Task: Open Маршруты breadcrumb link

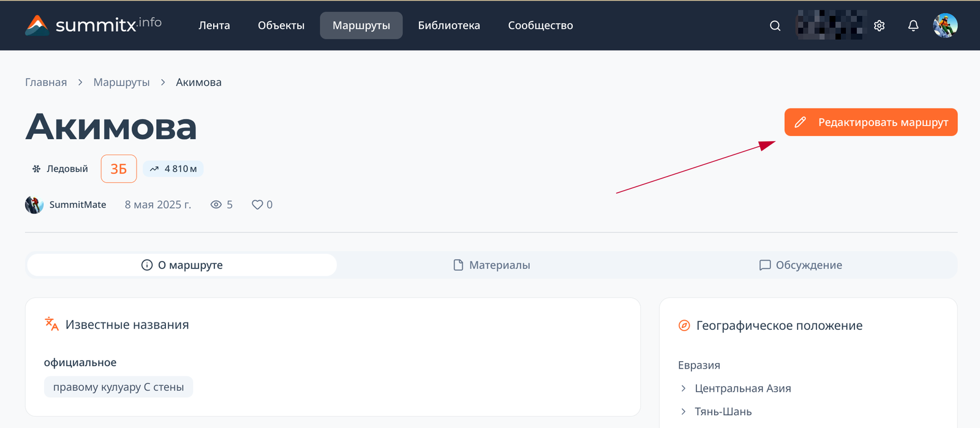Action: (121, 82)
